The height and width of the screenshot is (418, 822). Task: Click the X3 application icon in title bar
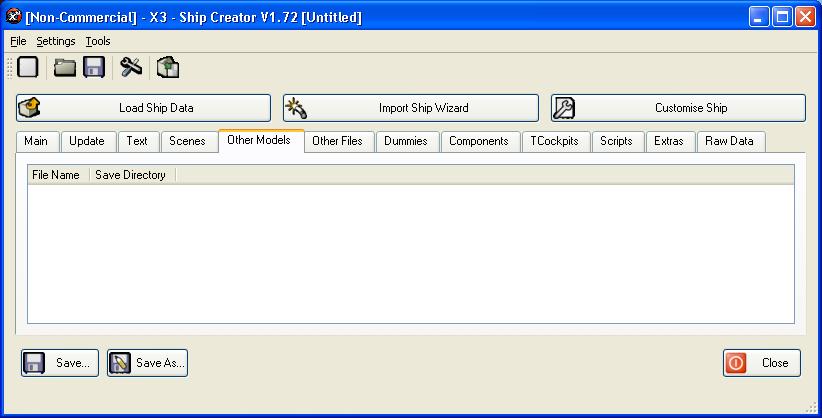point(14,16)
